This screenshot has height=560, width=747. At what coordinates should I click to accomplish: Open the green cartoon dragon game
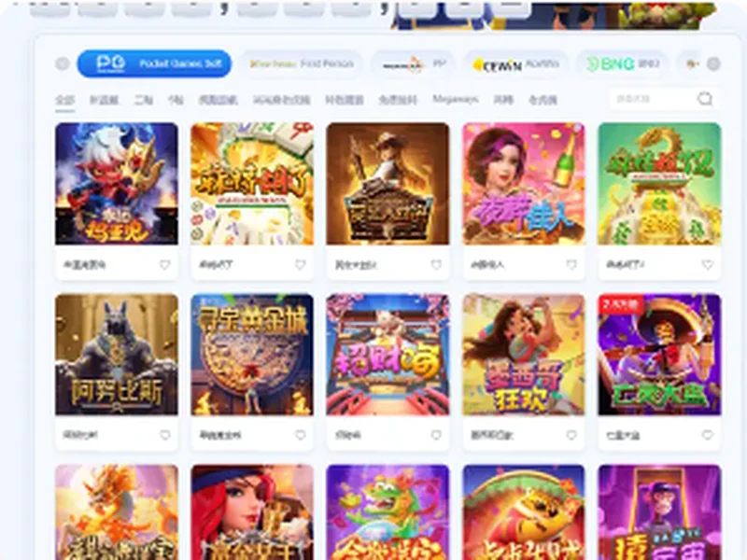(388, 512)
